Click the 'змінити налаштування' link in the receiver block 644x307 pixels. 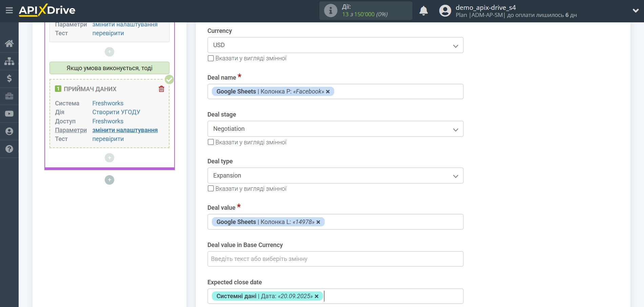(125, 130)
